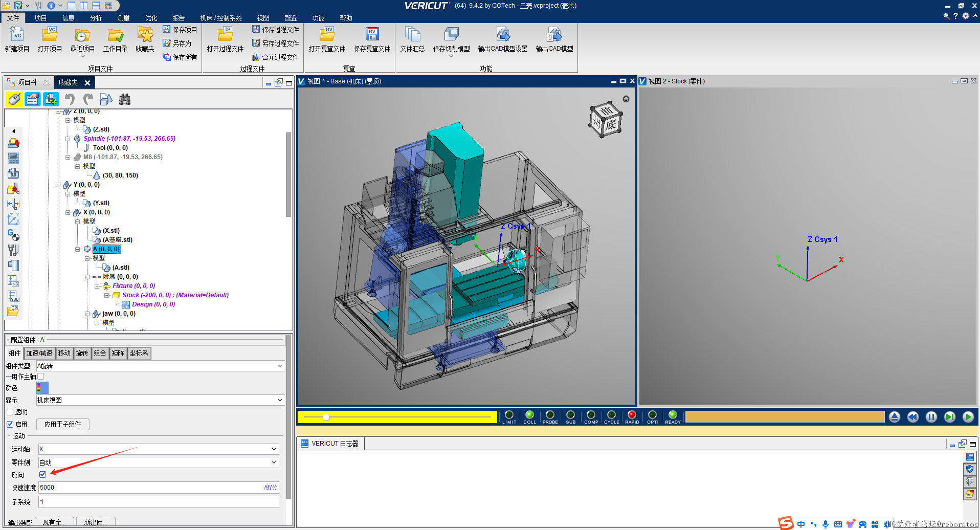Viewport: 980px width, 530px height.
Task: Click the 应用于子组件 button
Action: pyautogui.click(x=62, y=424)
